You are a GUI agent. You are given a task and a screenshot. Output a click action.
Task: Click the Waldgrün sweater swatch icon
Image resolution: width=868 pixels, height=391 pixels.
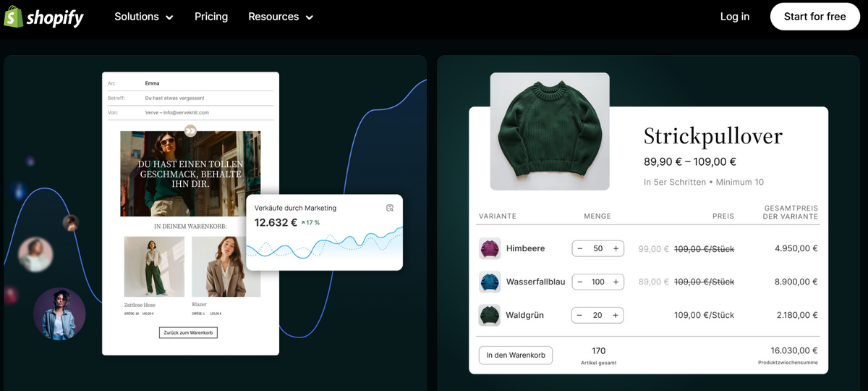[490, 315]
